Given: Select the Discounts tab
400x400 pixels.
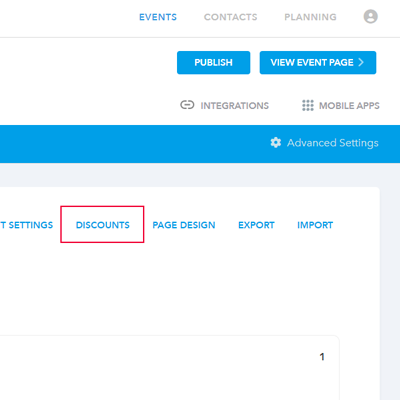Looking at the screenshot, I should coord(103,225).
